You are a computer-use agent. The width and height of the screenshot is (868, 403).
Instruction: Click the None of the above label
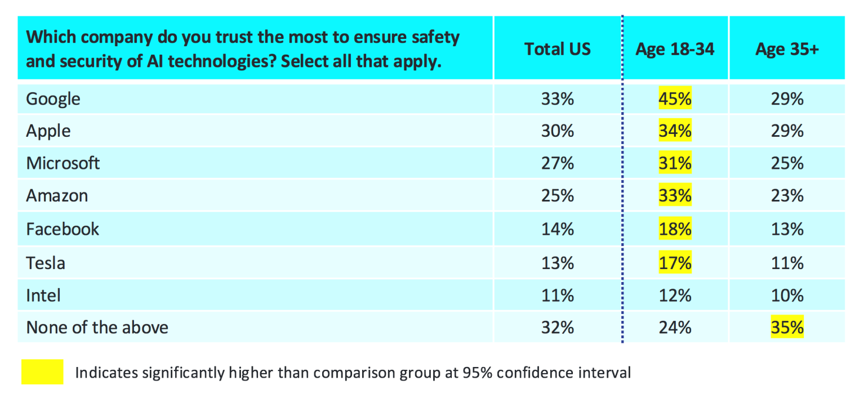pyautogui.click(x=97, y=327)
